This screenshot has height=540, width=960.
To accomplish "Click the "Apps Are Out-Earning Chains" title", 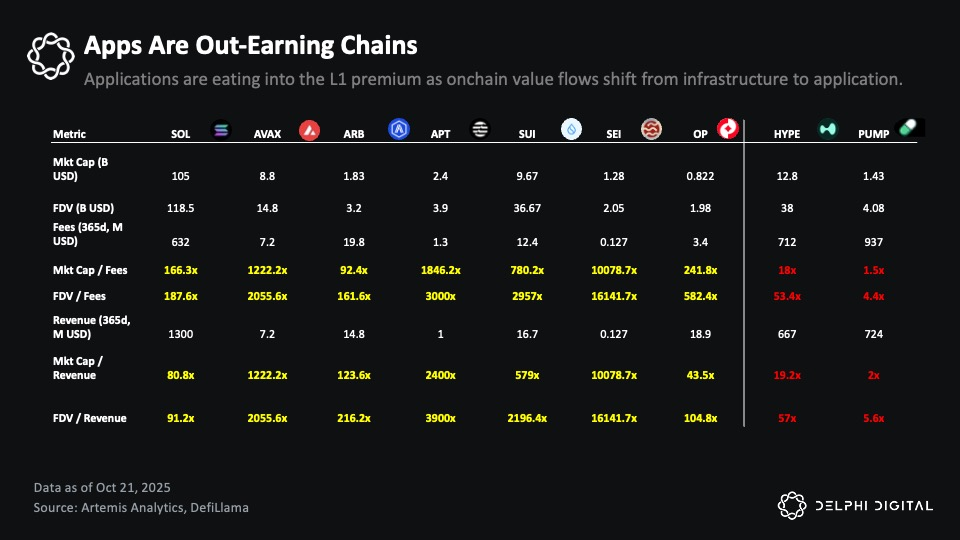I will (x=250, y=46).
